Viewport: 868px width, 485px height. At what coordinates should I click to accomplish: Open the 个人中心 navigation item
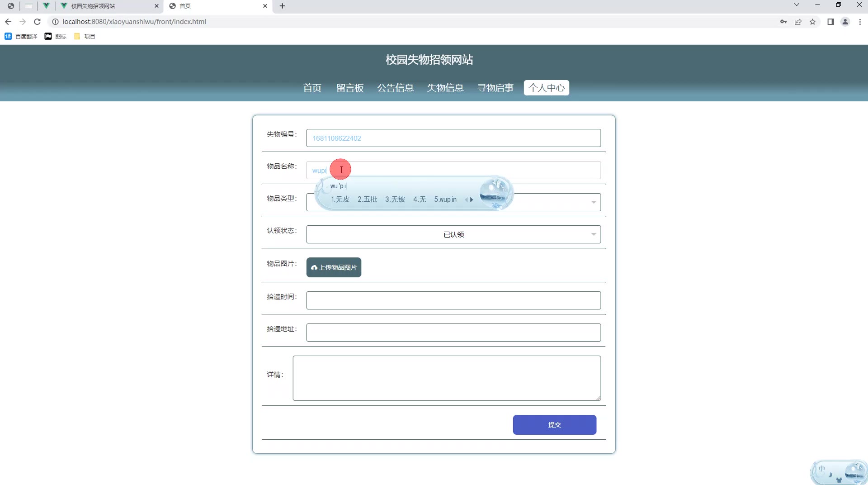(x=547, y=88)
